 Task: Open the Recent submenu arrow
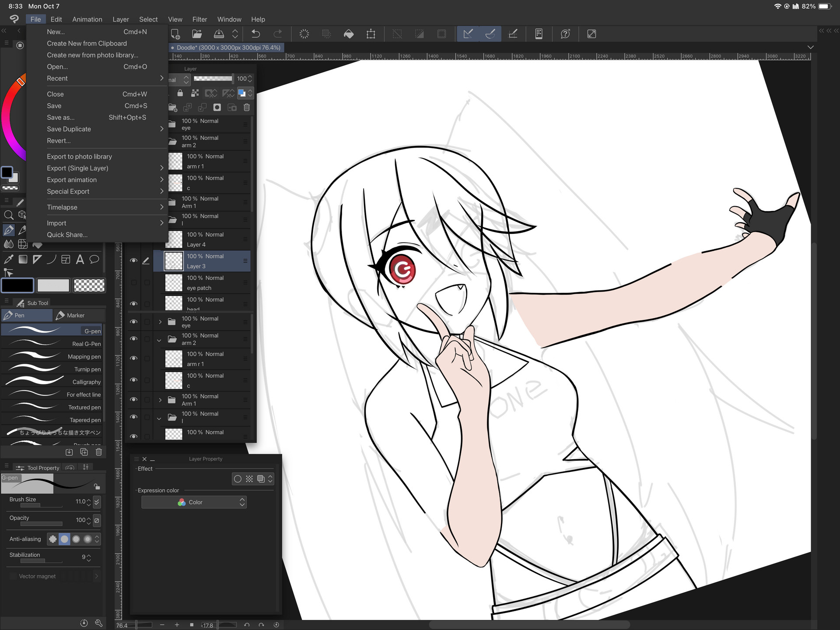pyautogui.click(x=161, y=78)
